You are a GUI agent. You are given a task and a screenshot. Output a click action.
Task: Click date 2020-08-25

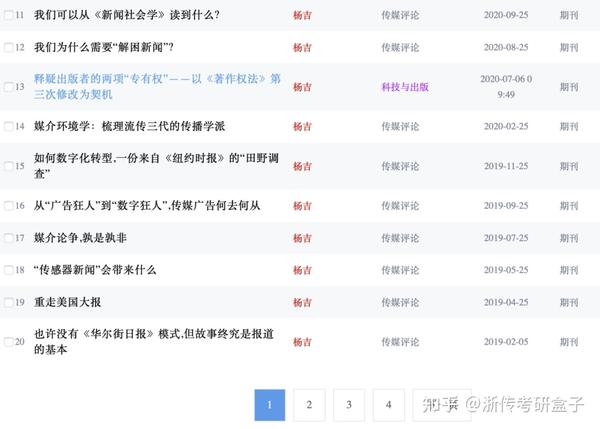coord(506,47)
